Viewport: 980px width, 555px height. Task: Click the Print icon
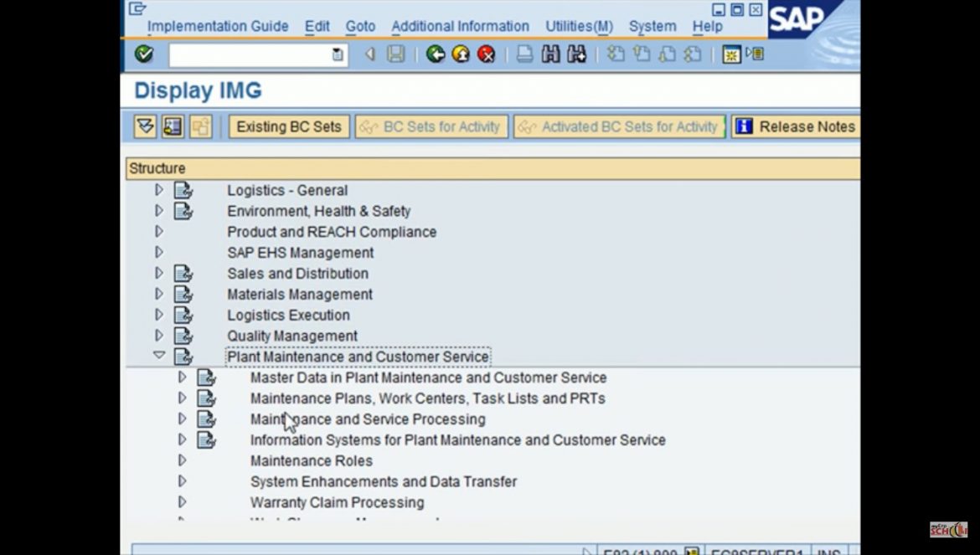(x=524, y=54)
